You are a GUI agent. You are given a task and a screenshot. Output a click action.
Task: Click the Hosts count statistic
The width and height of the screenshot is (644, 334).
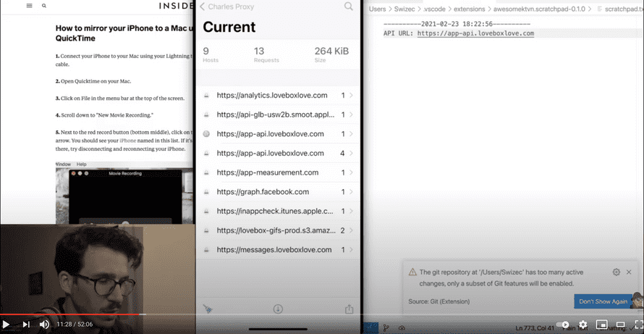point(211,55)
